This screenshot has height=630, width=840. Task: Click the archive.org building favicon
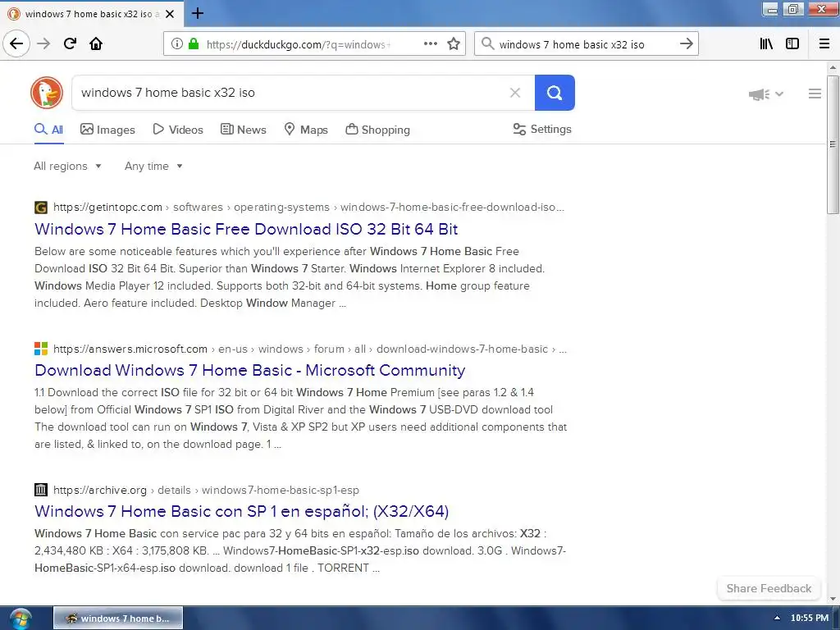click(x=41, y=490)
